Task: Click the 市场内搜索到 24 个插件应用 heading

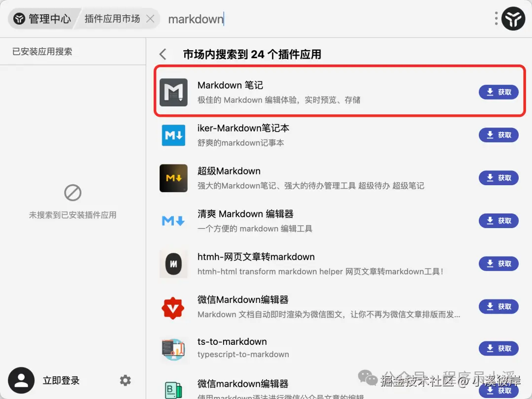Action: click(x=252, y=54)
